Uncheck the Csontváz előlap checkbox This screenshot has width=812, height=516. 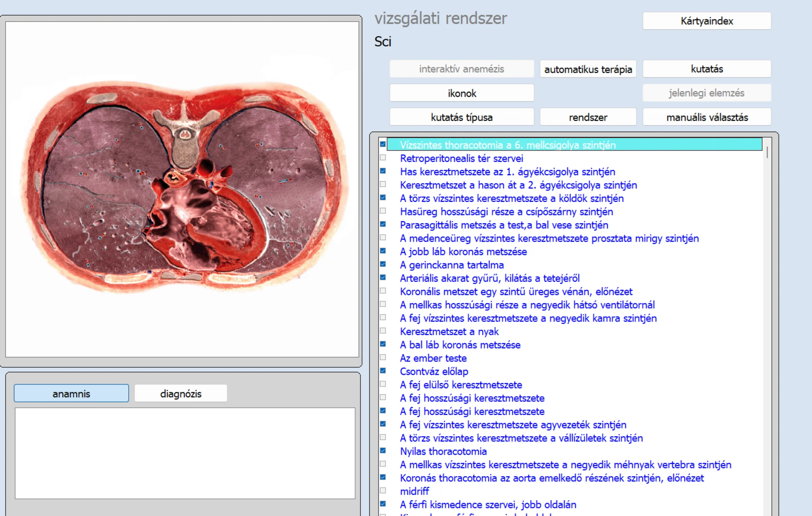(383, 371)
